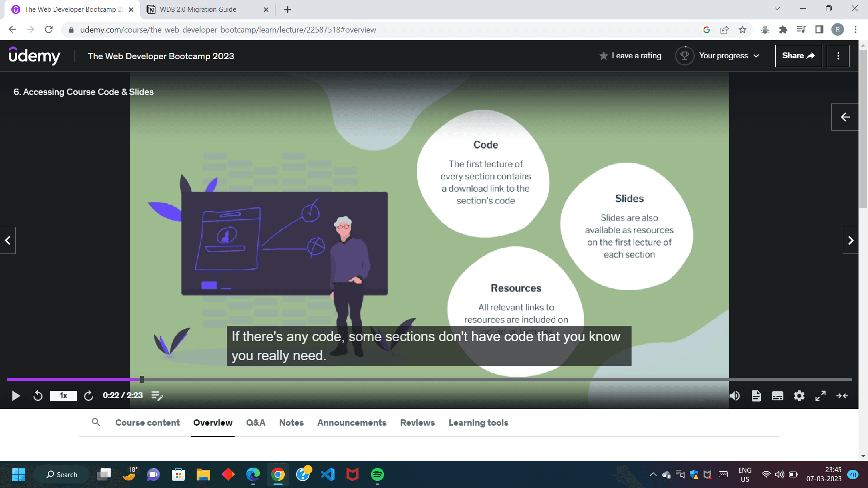Enter fullscreen video mode
Image resolution: width=868 pixels, height=488 pixels.
click(821, 396)
